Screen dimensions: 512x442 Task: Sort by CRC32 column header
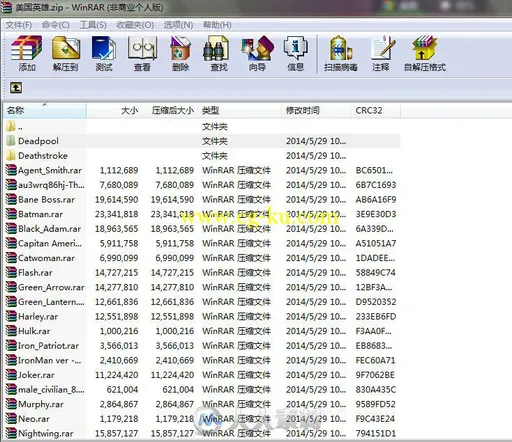pyautogui.click(x=376, y=110)
